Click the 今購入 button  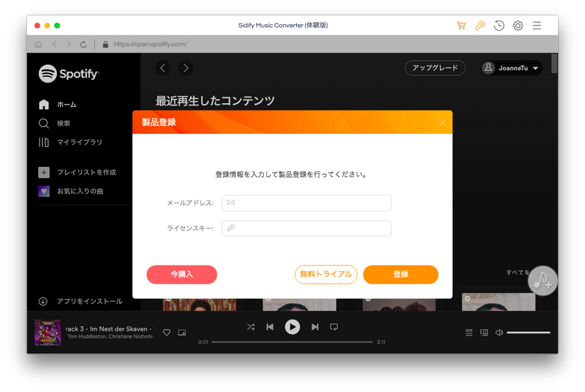point(181,274)
